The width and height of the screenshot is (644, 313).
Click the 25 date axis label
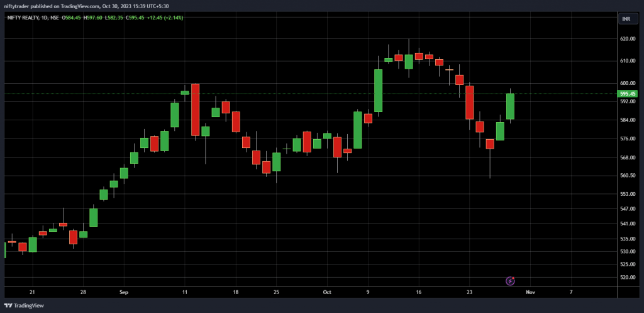[x=277, y=292]
